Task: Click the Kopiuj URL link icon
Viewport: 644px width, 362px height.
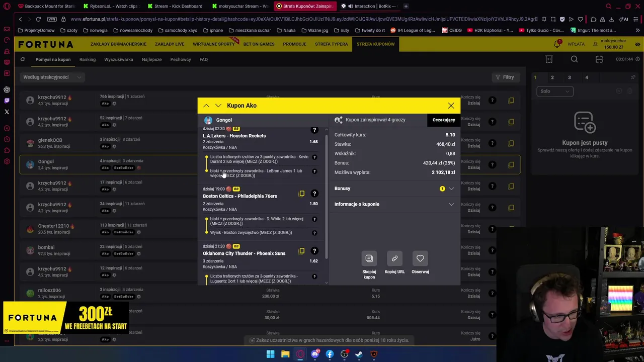Action: (x=394, y=258)
